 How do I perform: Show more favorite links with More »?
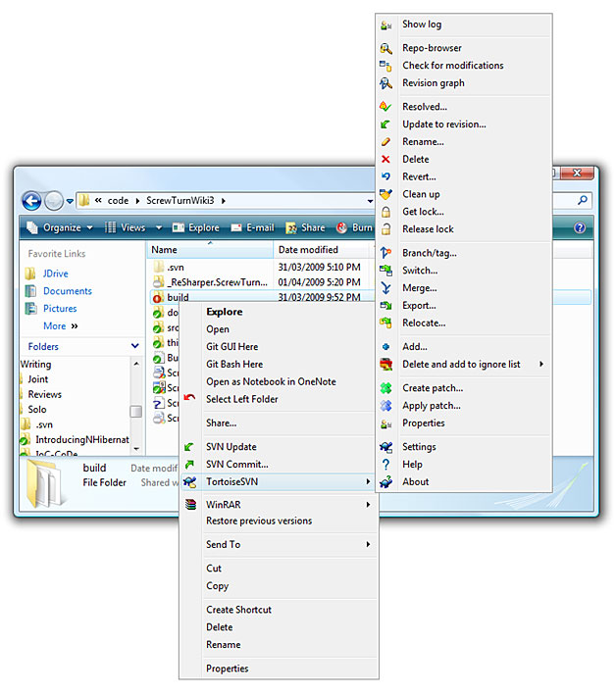coord(61,326)
